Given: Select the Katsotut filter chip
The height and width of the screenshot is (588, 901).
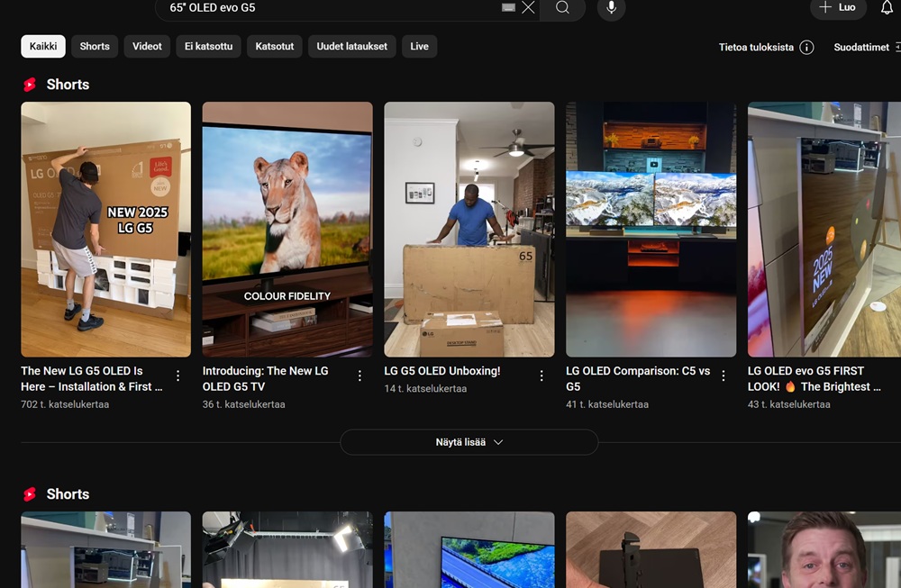Looking at the screenshot, I should coord(275,46).
